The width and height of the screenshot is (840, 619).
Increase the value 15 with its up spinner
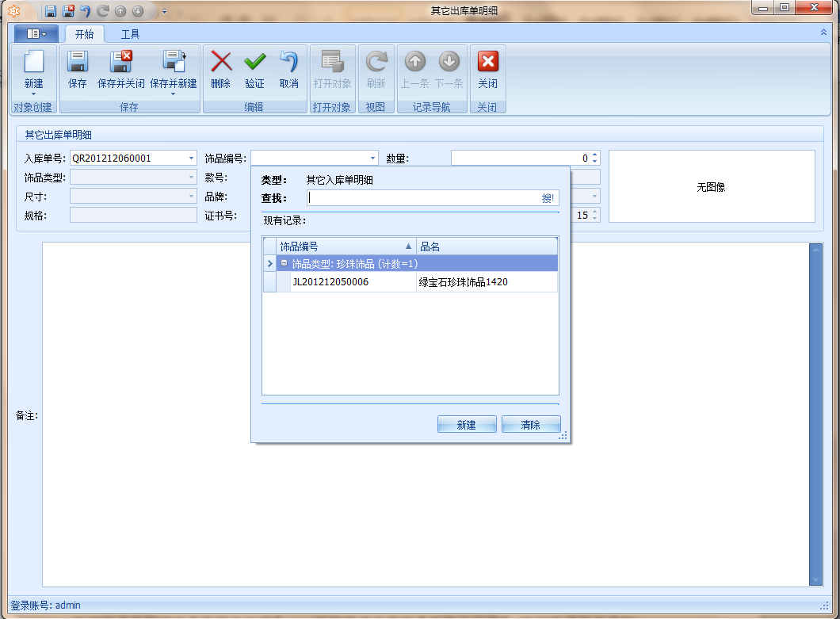[594, 212]
